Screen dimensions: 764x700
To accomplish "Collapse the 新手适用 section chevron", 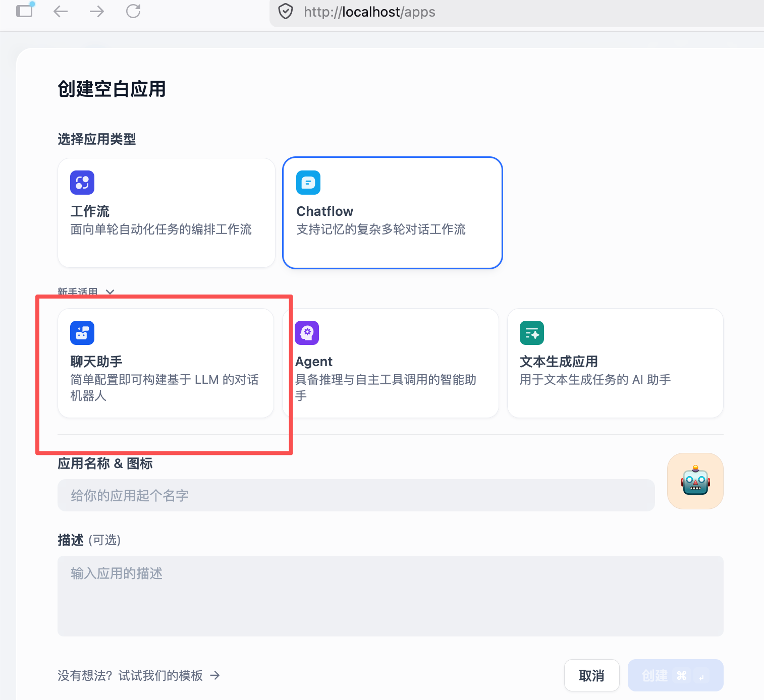I will point(110,292).
